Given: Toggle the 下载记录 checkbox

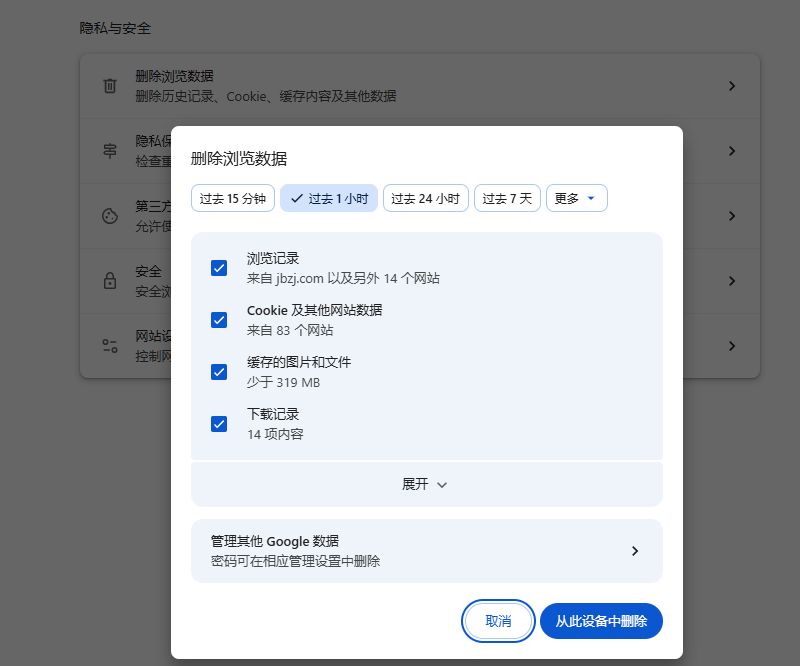Looking at the screenshot, I should [x=219, y=424].
